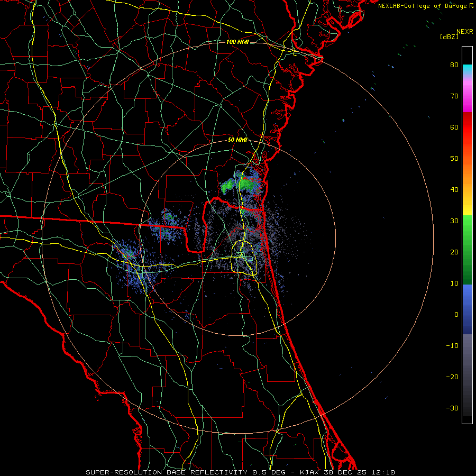
Task: Click the [dBZ] unit label
Action: point(449,37)
